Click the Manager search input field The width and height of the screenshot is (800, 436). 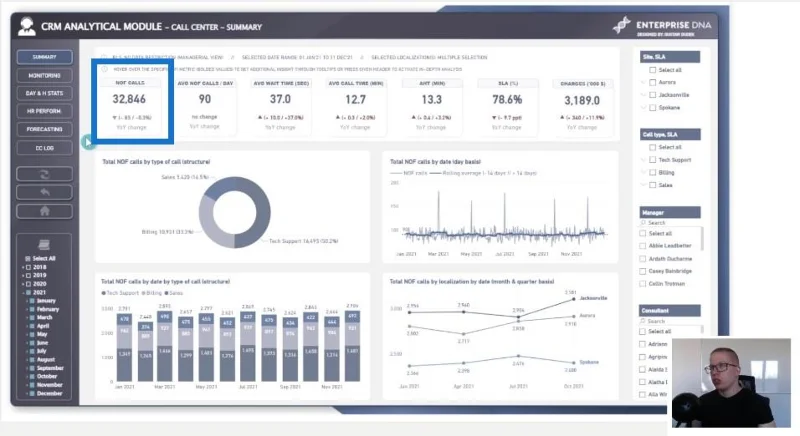coord(670,223)
